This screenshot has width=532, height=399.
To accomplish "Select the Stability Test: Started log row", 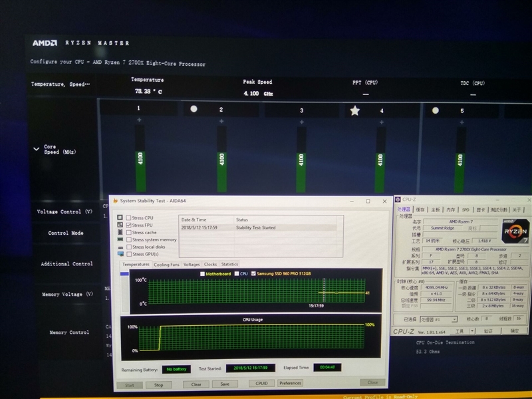I will pyautogui.click(x=258, y=227).
